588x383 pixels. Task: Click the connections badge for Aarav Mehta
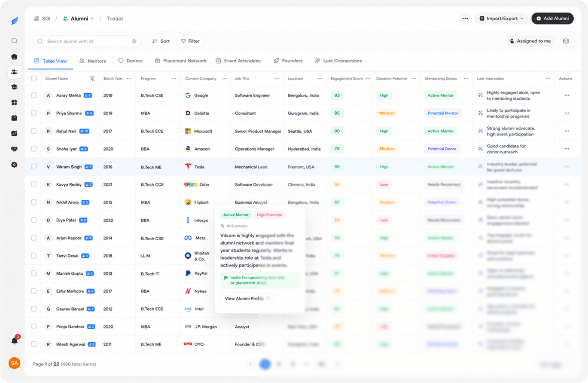click(x=88, y=95)
